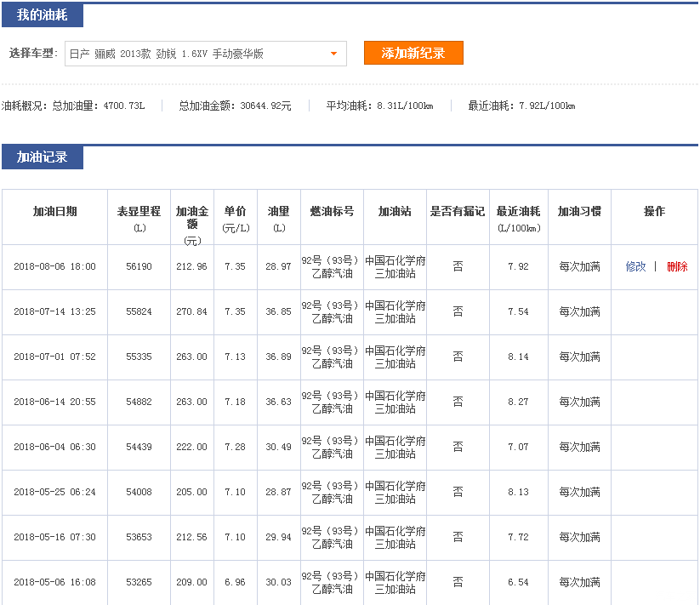
Task: Click the 平均油耗 8.31L/100km summary
Action: pos(379,106)
